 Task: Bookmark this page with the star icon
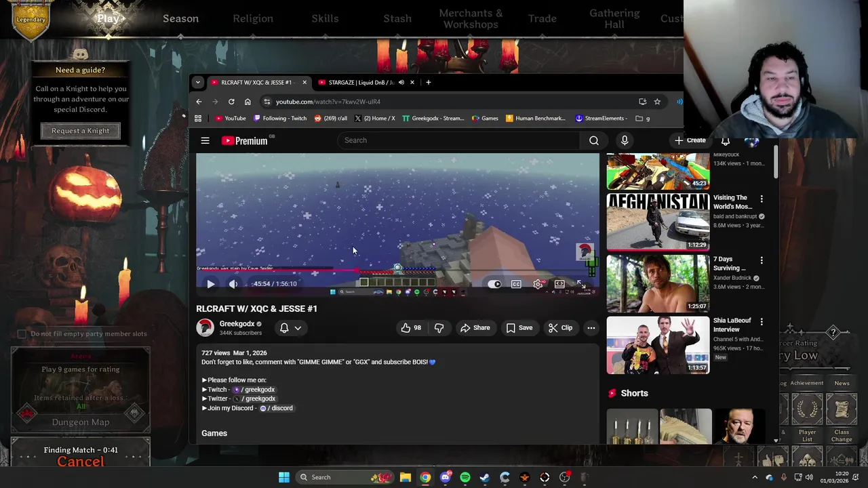tap(657, 102)
